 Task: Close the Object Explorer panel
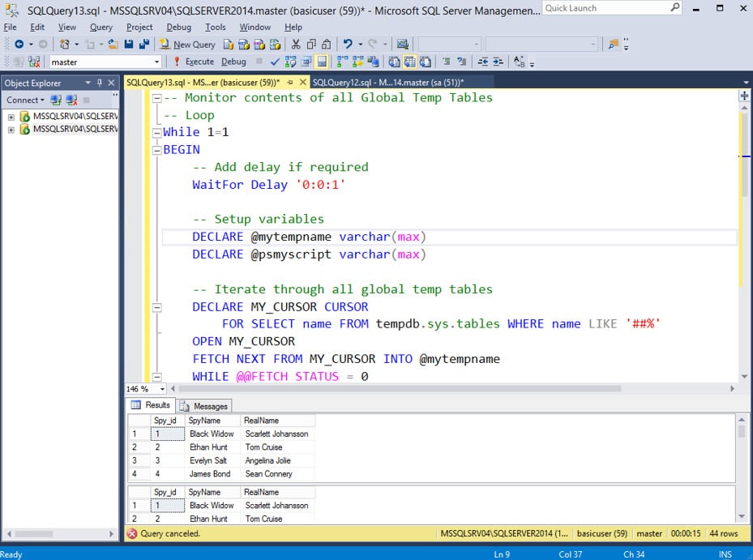[111, 83]
